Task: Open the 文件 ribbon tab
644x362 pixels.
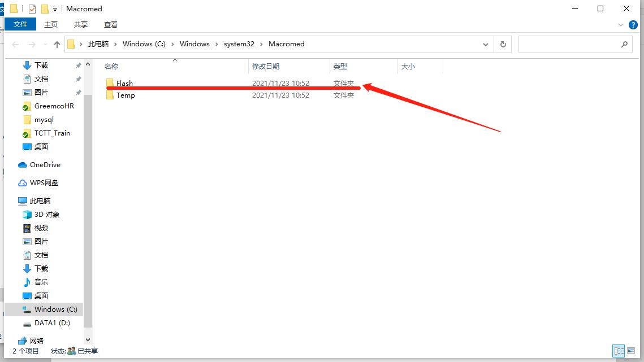Action: pos(20,24)
